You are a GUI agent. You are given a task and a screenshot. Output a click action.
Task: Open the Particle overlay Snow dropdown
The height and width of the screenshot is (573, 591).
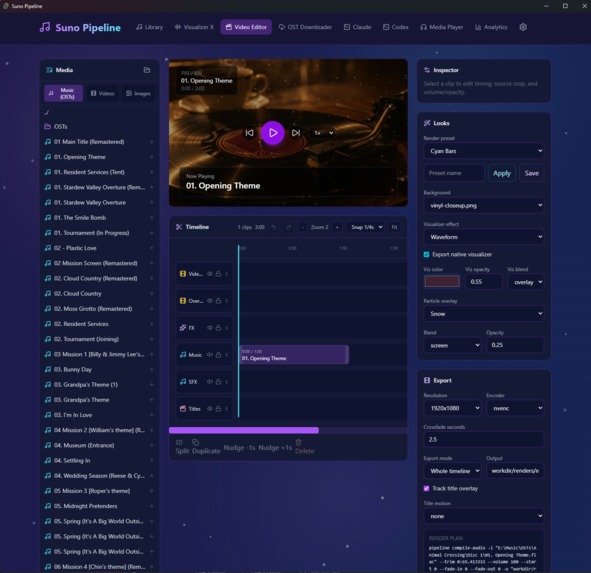pyautogui.click(x=484, y=314)
